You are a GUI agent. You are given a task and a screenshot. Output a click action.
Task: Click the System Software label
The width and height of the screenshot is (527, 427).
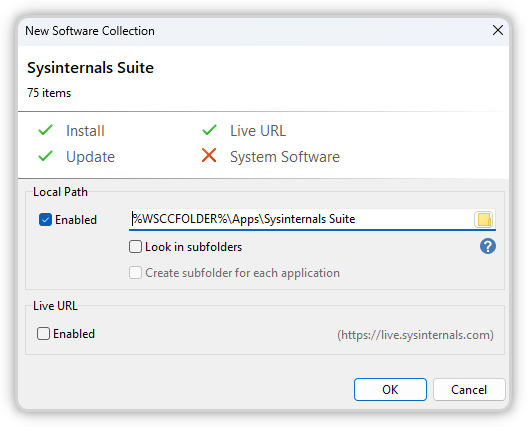click(285, 157)
